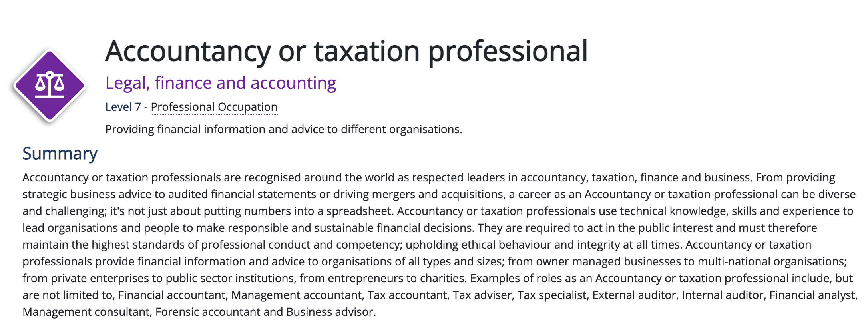Screen dimensions: 868x331
Task: Click the Providing financial information description line
Action: tap(284, 130)
